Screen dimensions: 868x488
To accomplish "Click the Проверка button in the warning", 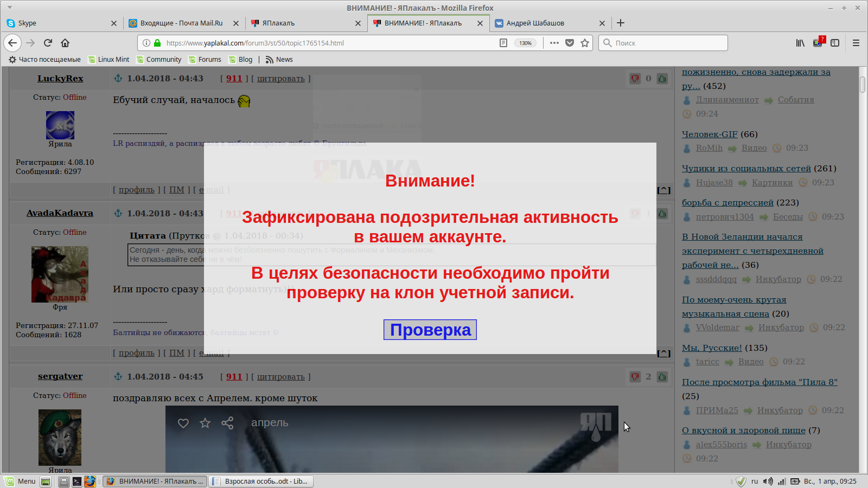I will tap(430, 330).
